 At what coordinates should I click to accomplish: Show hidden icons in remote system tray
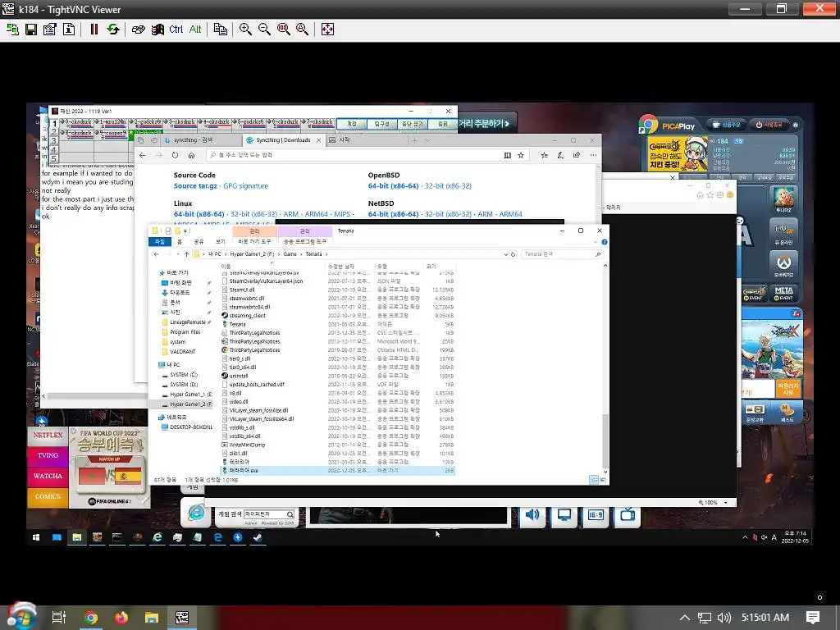click(745, 537)
